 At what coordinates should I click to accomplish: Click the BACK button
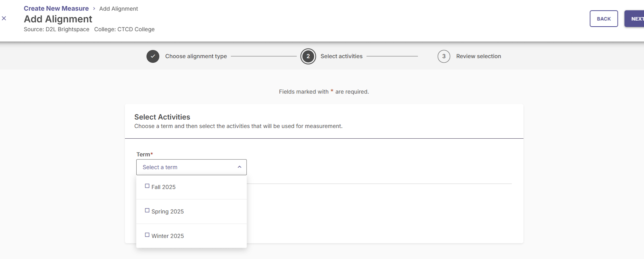coord(604,18)
